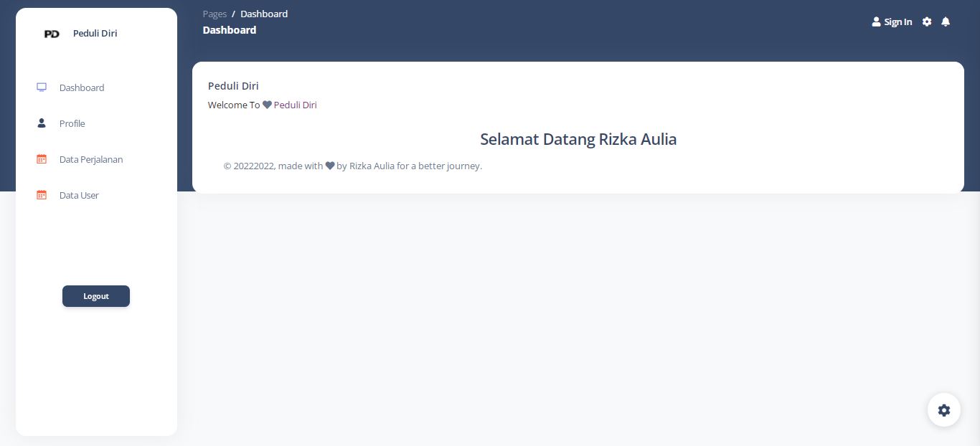Viewport: 980px width, 446px height.
Task: Click the calendar icon beside Data User
Action: [42, 195]
